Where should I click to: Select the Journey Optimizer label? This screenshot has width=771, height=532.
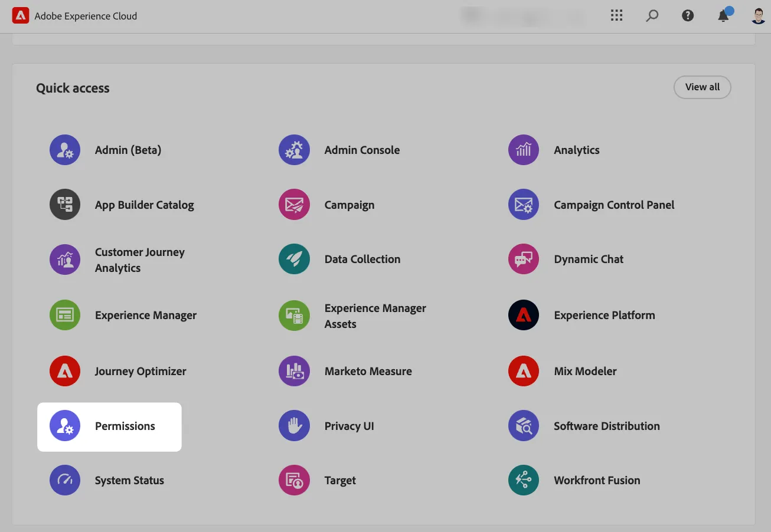(x=141, y=372)
